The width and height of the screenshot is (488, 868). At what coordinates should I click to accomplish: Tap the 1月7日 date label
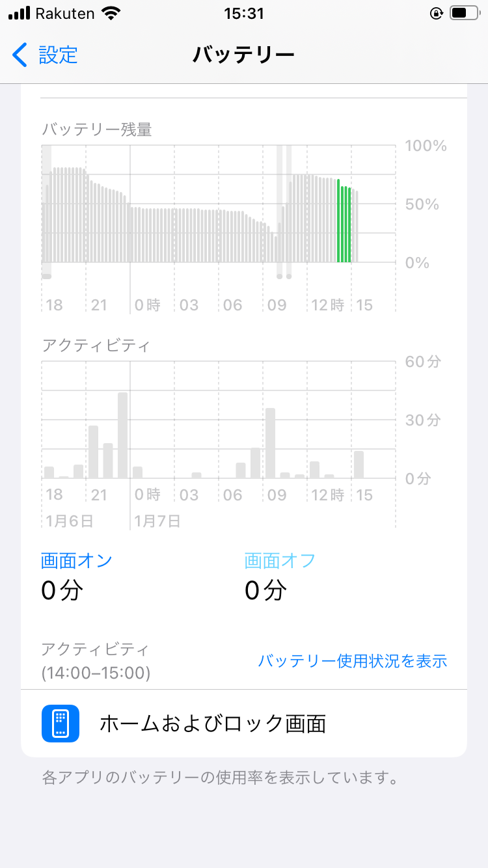coord(157,521)
